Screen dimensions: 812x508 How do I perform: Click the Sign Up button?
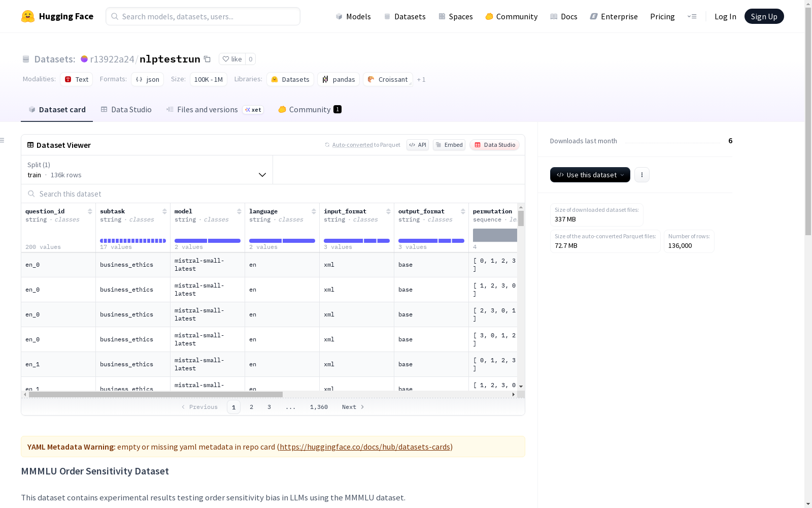pos(764,16)
